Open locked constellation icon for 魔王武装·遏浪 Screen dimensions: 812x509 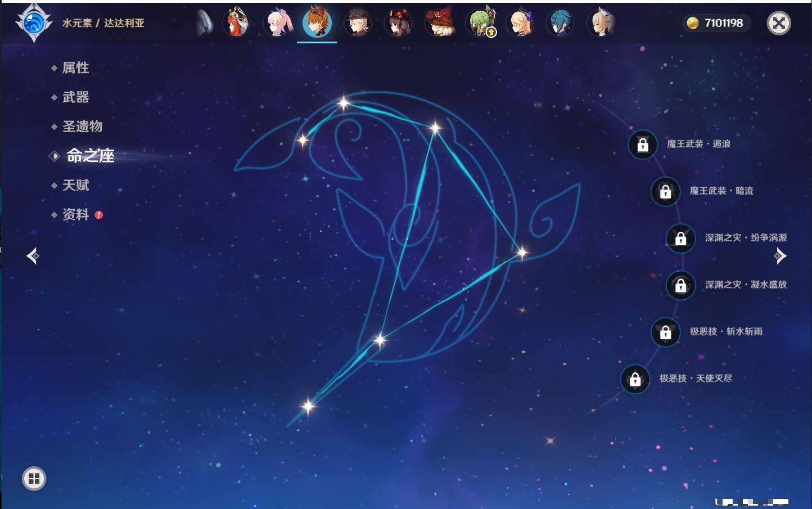(643, 145)
